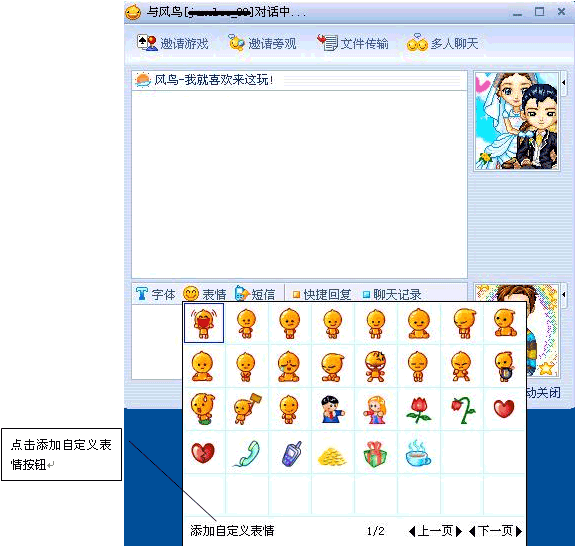
Task: Toggle the 表情 emoticon panel
Action: 205,294
